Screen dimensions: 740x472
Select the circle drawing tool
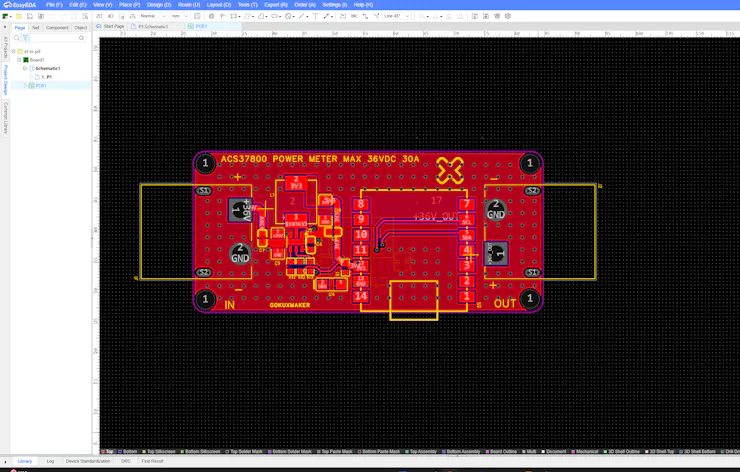tap(288, 16)
